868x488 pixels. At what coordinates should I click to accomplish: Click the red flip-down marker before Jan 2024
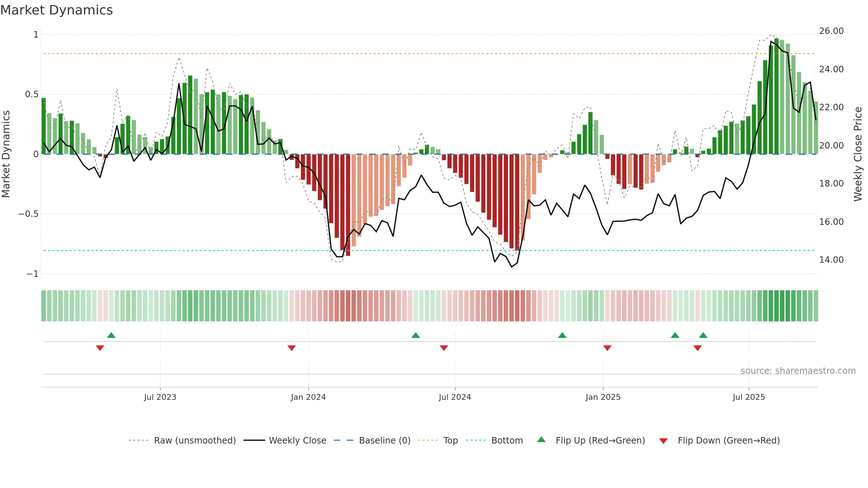[292, 348]
